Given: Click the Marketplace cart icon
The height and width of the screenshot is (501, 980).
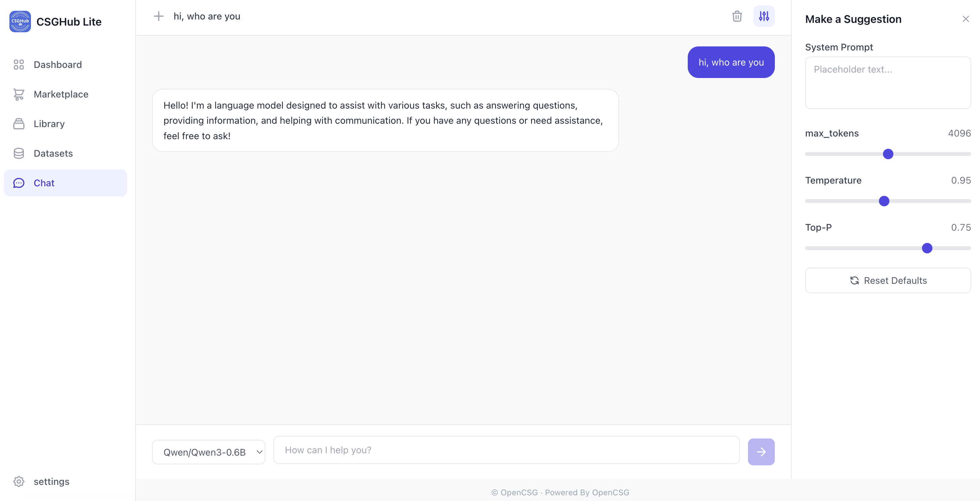Looking at the screenshot, I should (18, 94).
